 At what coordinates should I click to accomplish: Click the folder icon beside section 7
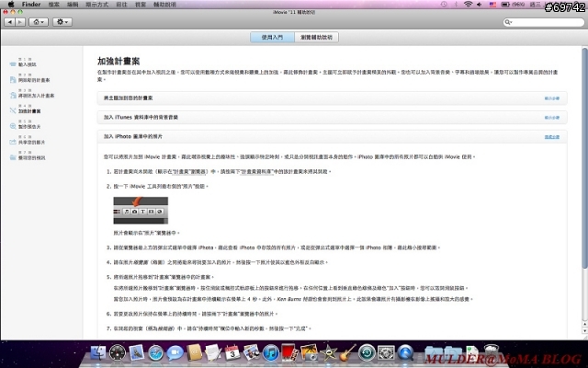[x=13, y=157]
